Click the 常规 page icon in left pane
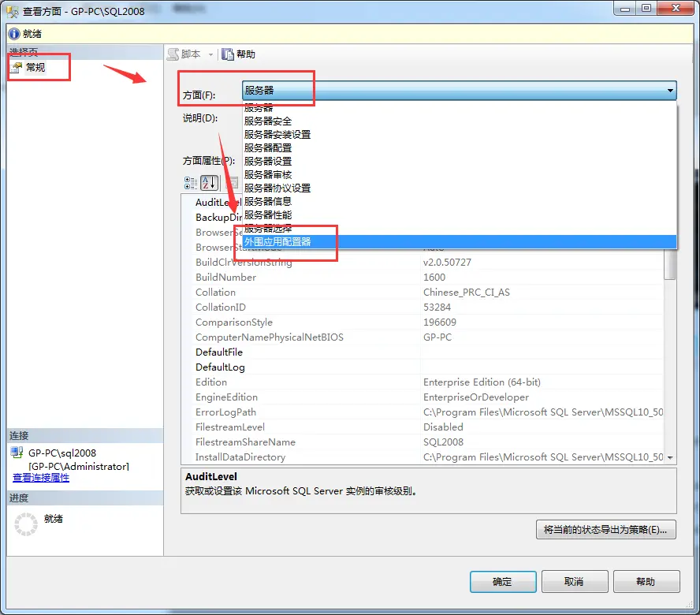The width and height of the screenshot is (700, 615). (x=16, y=68)
